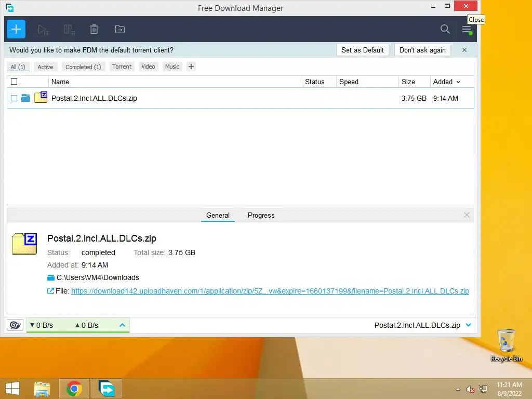Click the 9:14 AM added cell in list
The height and width of the screenshot is (399, 532).
(445, 98)
